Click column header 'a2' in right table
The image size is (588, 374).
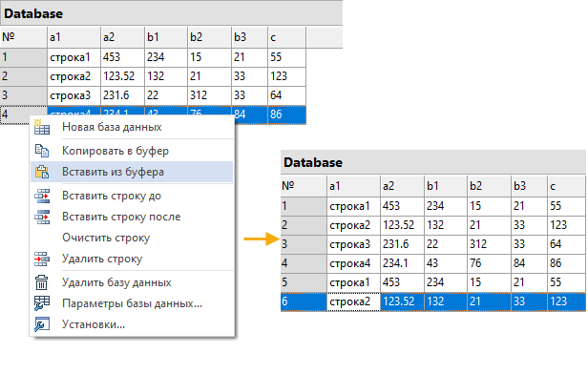click(403, 186)
